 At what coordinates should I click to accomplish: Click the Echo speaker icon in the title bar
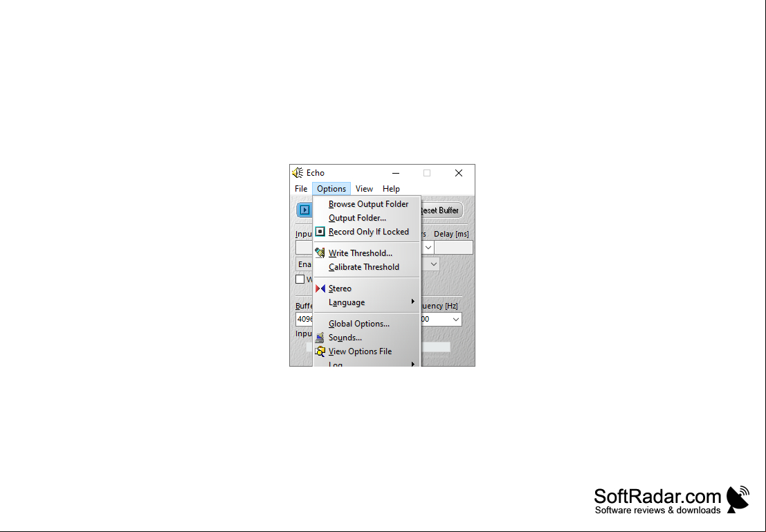[x=298, y=173]
